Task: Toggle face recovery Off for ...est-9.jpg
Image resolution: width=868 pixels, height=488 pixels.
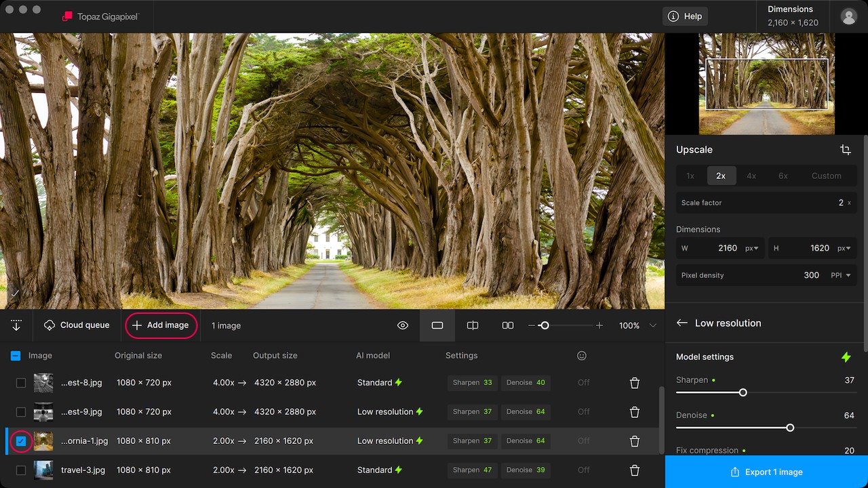Action: click(584, 412)
